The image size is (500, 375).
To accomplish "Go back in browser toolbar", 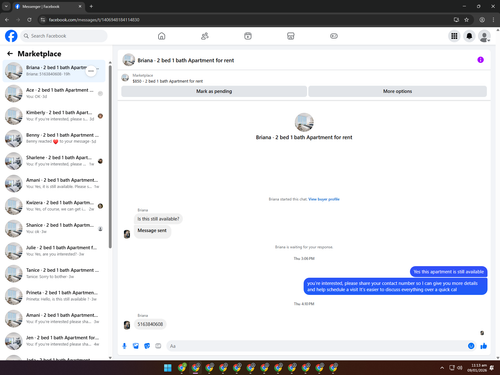I will pos(7,20).
